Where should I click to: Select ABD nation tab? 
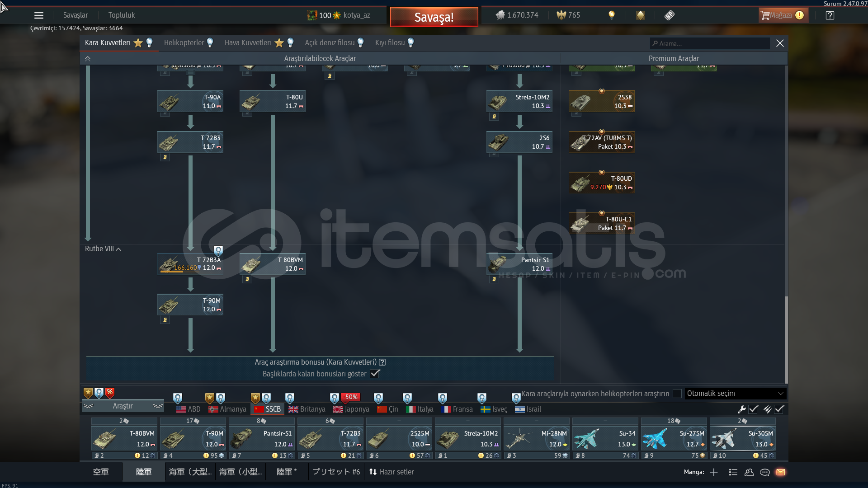pos(189,409)
